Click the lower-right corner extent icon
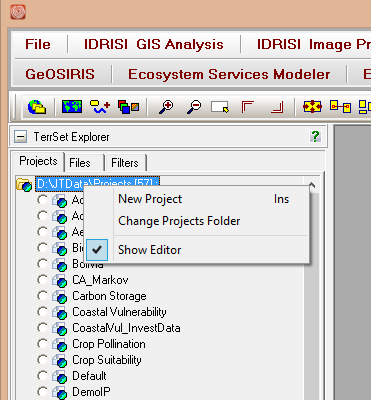The width and height of the screenshot is (371, 400). (277, 107)
